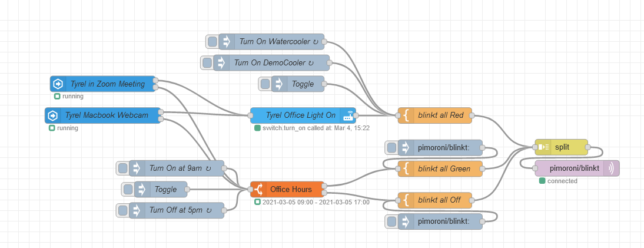Click the output port of blinkt all Green

[483, 168]
